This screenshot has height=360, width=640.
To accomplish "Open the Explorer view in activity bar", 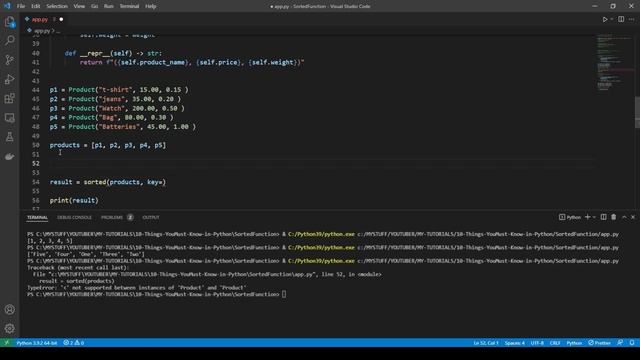I will [9, 22].
